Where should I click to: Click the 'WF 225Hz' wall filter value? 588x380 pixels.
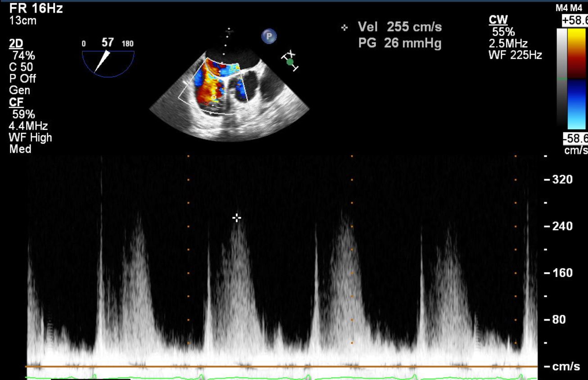tap(516, 55)
